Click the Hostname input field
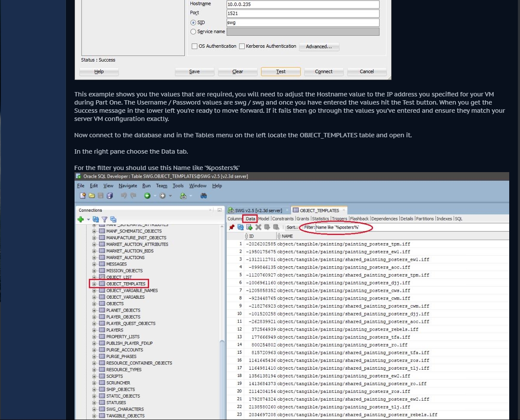The width and height of the screenshot is (520, 420). [303, 4]
